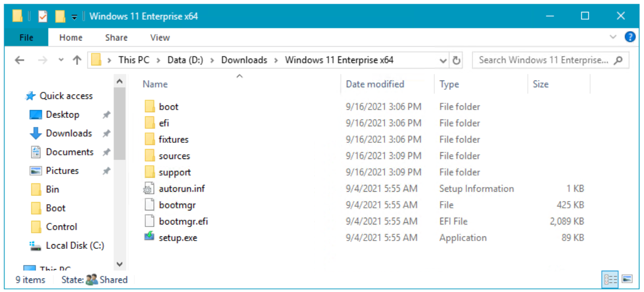Open the Help question mark icon
Image resolution: width=644 pixels, height=292 pixels.
coord(630,37)
